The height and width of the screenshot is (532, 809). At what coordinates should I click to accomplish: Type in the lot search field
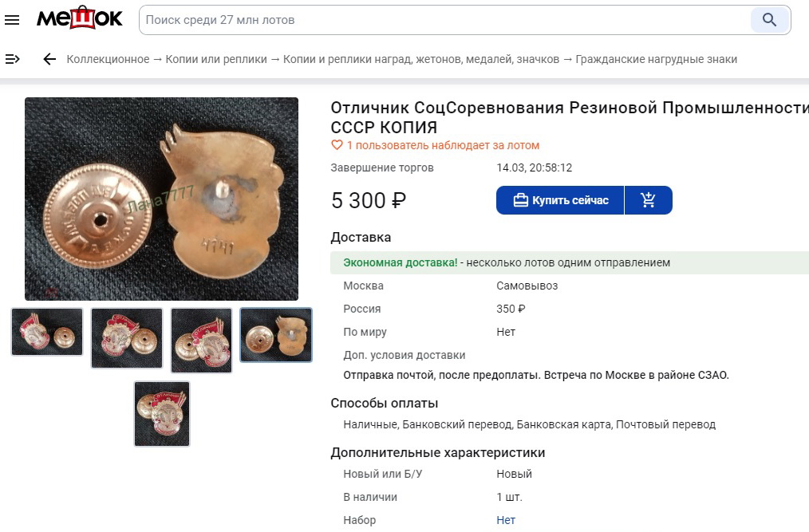[x=443, y=20]
